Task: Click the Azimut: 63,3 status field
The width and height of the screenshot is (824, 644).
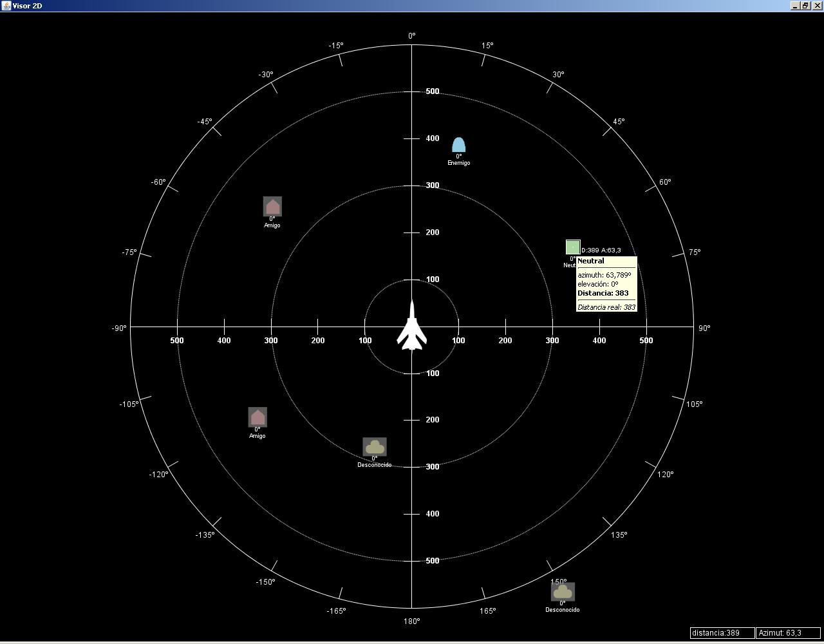Action: [x=789, y=633]
